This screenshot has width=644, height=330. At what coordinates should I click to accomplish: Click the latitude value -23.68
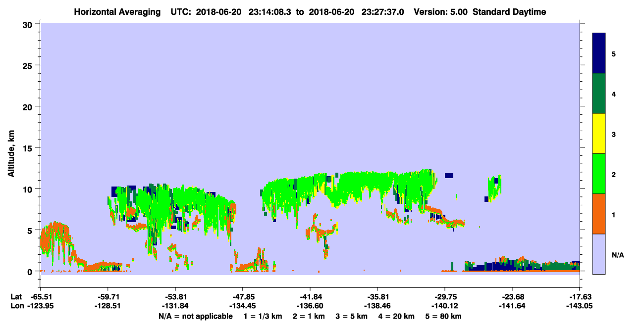(512, 297)
